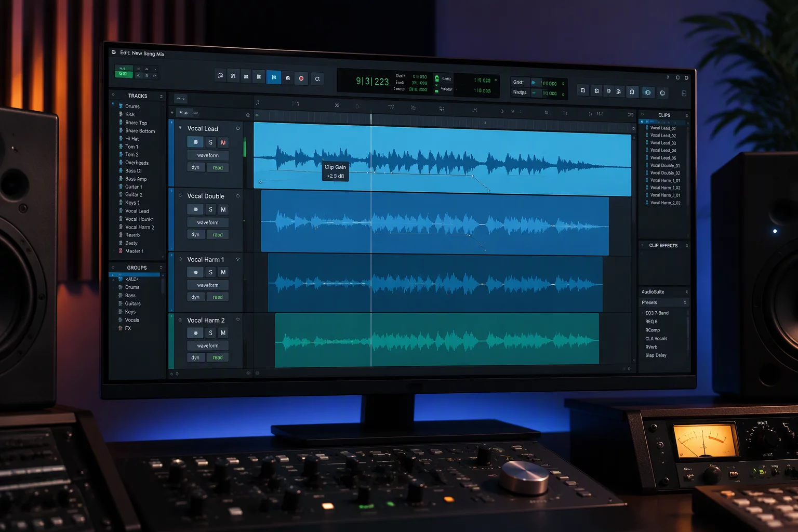Select the first edit tool left of the record button

[x=287, y=78]
